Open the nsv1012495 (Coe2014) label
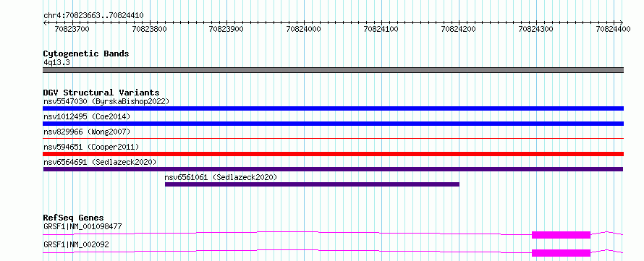This screenshot has height=261, width=644. (x=87, y=116)
